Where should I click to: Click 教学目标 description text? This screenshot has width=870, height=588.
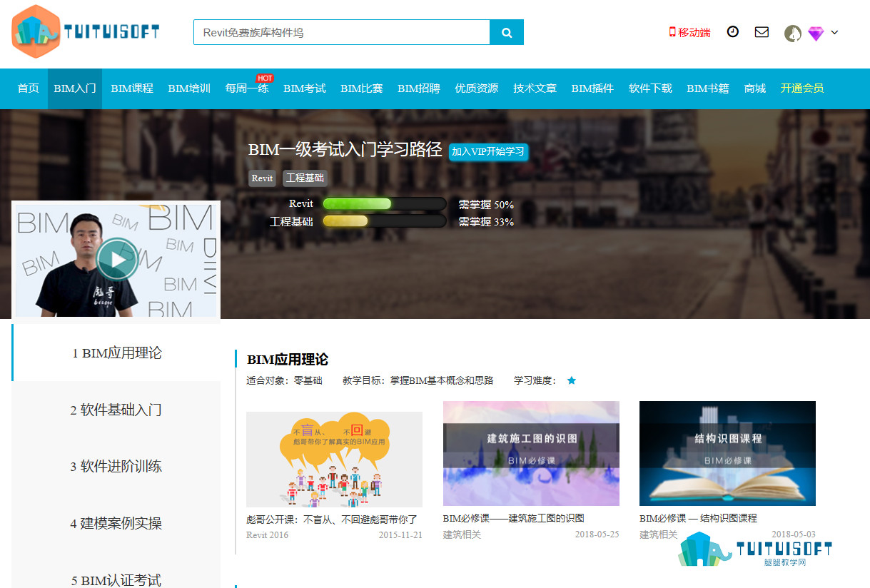click(x=418, y=380)
